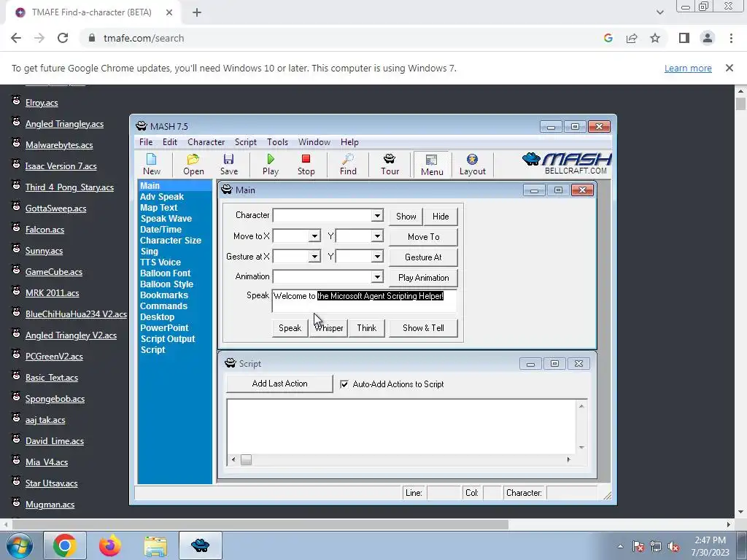Click the MASH taskbar icon
This screenshot has width=747, height=560.
pyautogui.click(x=200, y=545)
